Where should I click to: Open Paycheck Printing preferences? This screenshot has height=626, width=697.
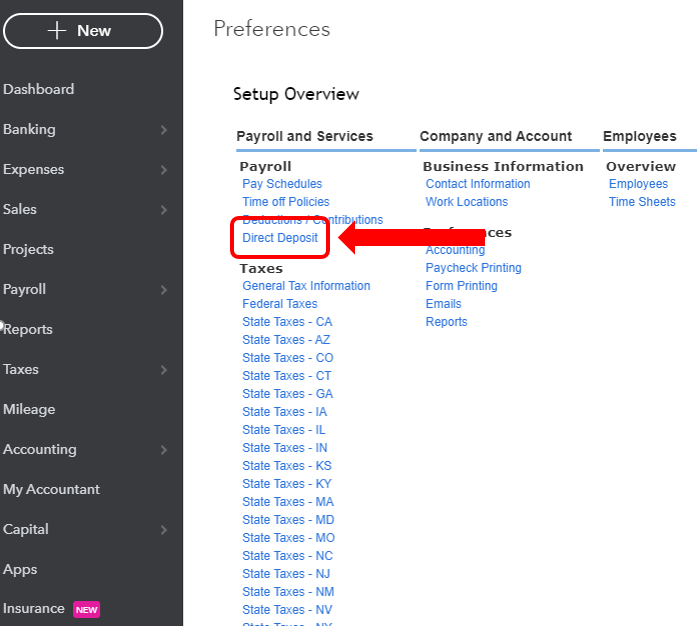[x=473, y=268]
